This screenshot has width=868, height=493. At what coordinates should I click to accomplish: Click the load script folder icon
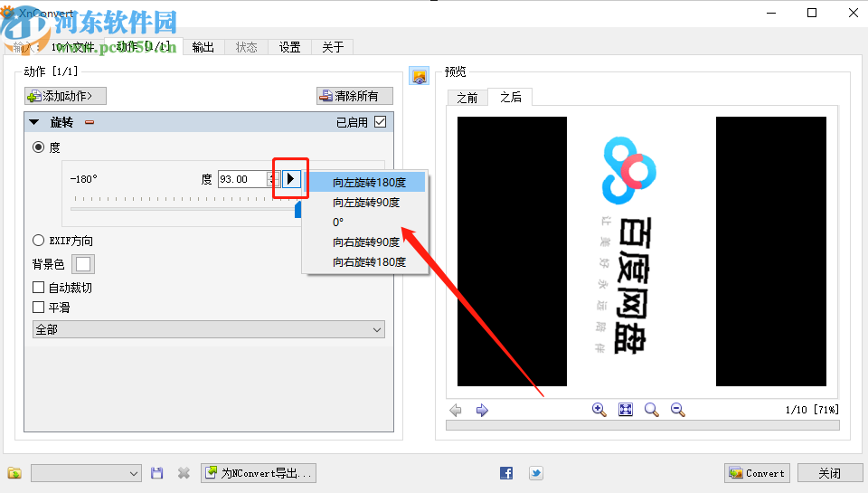pyautogui.click(x=14, y=473)
